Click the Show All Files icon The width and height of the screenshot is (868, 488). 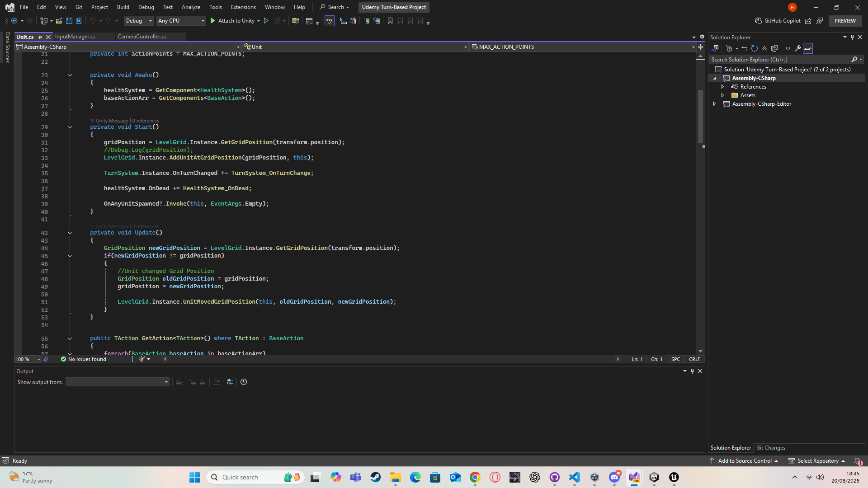pos(774,48)
